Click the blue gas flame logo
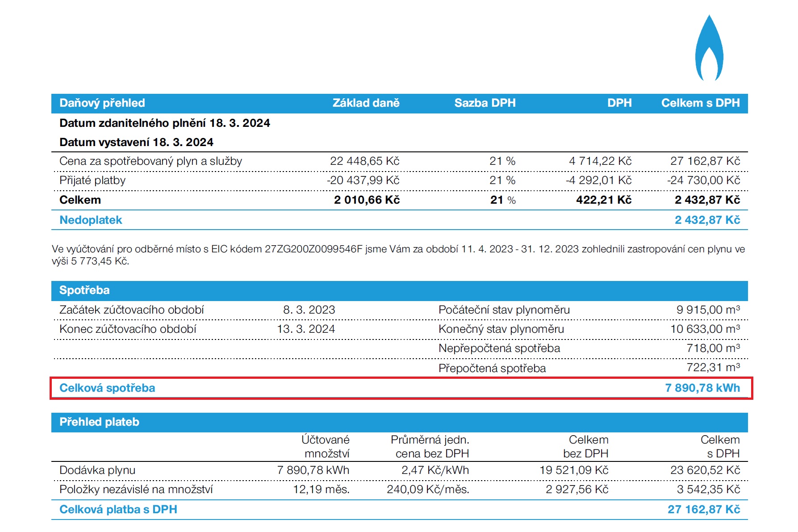This screenshot has width=798, height=532. click(x=709, y=49)
